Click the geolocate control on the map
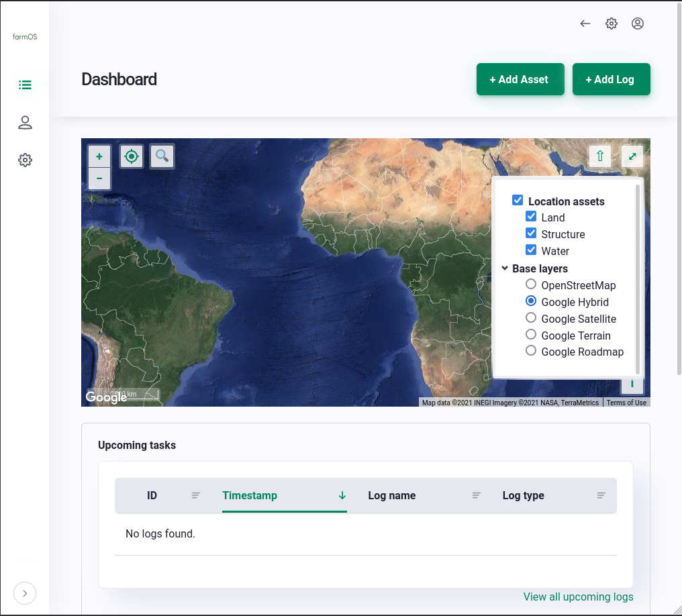682x616 pixels. point(131,156)
